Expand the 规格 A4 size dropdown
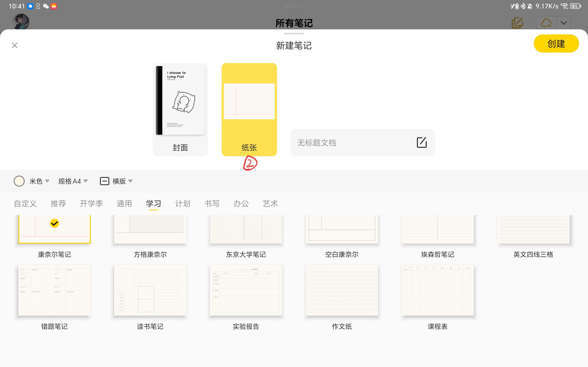Image resolution: width=588 pixels, height=367 pixels. click(x=72, y=181)
